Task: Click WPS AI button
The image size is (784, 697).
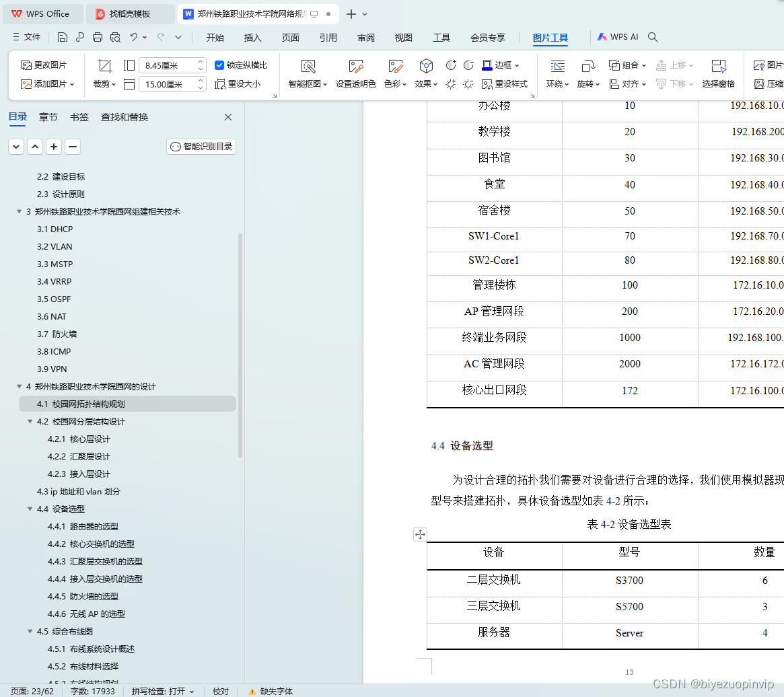Action: point(618,37)
